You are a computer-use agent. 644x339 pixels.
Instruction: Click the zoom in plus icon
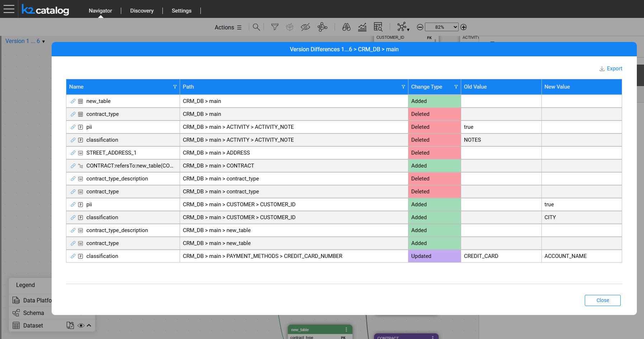(463, 27)
